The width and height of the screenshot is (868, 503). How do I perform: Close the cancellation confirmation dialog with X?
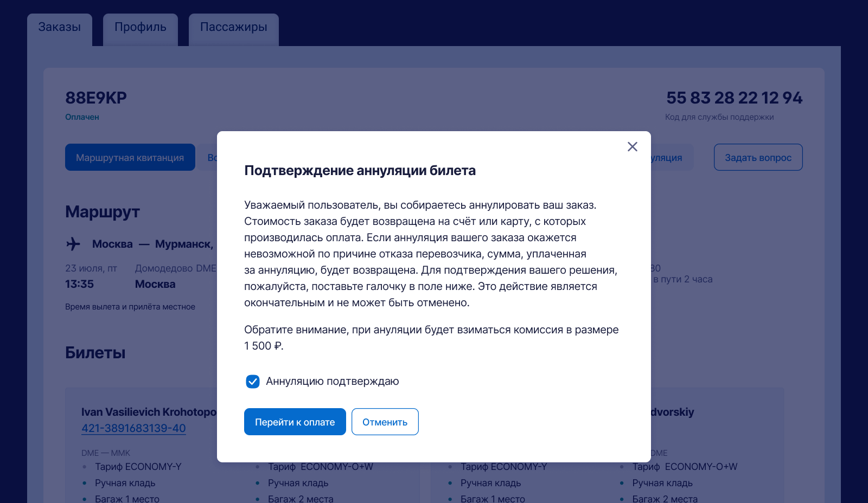point(632,147)
